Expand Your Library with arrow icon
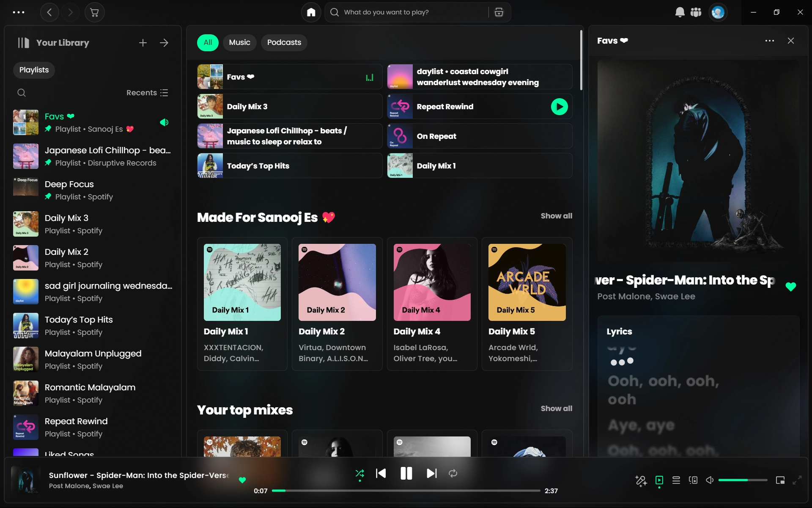This screenshot has width=812, height=508. point(164,43)
